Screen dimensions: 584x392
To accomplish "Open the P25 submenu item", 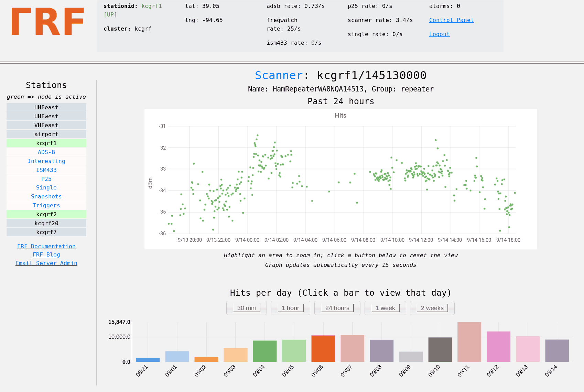I will click(46, 179).
